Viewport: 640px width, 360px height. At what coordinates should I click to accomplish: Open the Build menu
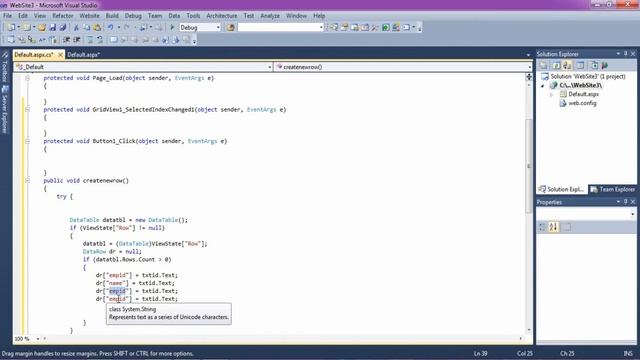coord(112,16)
